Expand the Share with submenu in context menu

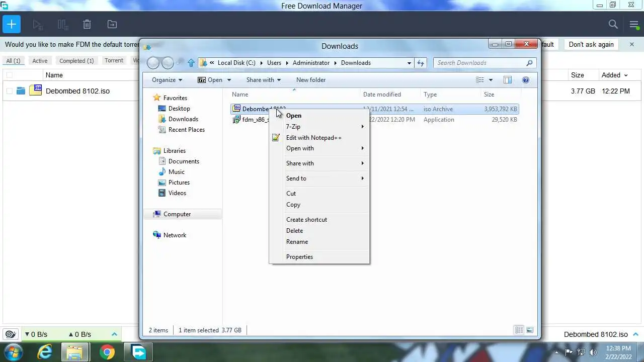(319, 163)
